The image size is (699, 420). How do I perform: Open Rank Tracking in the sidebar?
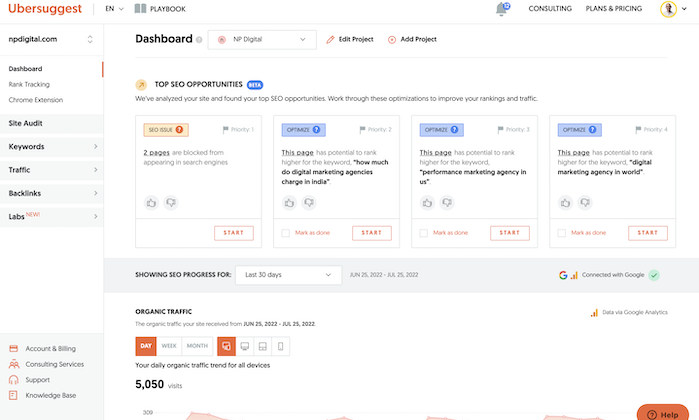click(29, 84)
